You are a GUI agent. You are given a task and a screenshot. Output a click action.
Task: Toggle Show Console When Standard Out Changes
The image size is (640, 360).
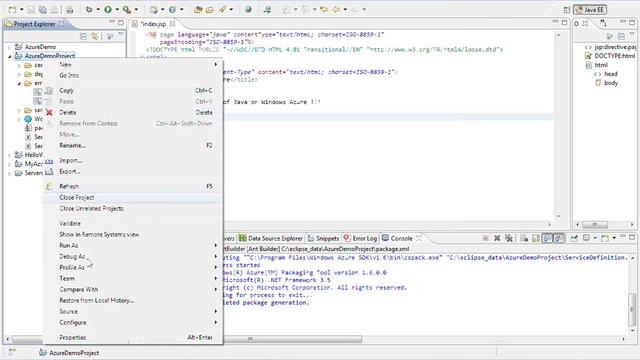[x=547, y=238]
